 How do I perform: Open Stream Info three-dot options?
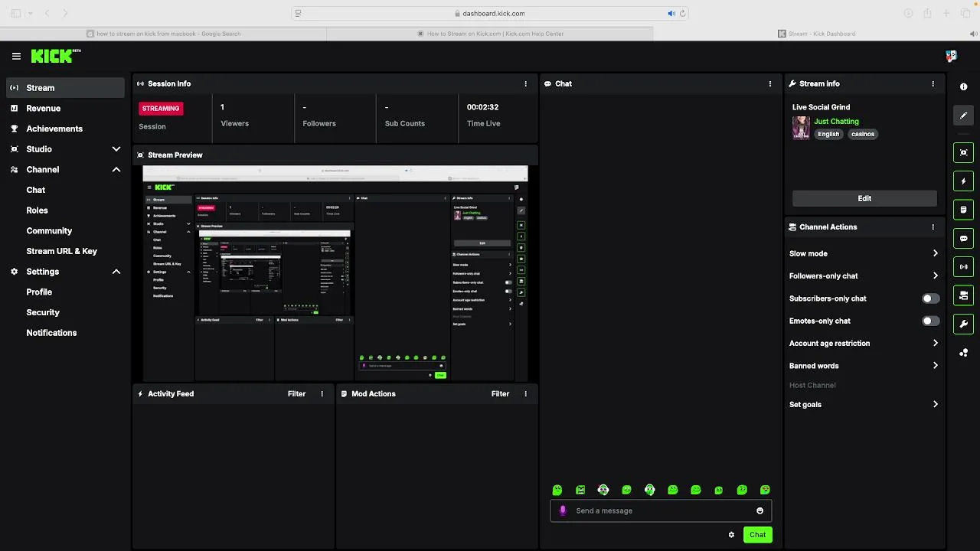click(x=933, y=84)
